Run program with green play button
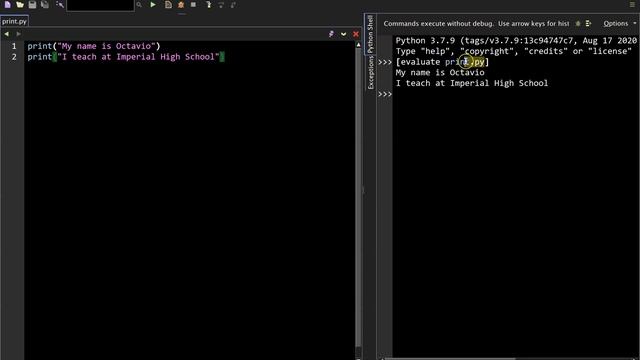This screenshot has width=640, height=360. click(153, 4)
